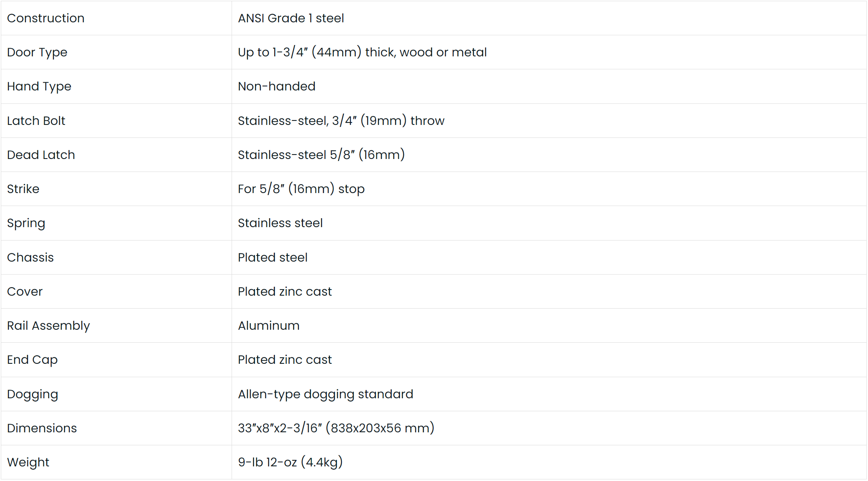Click the Chassis label
Viewport: 868px width, 481px height.
(30, 258)
